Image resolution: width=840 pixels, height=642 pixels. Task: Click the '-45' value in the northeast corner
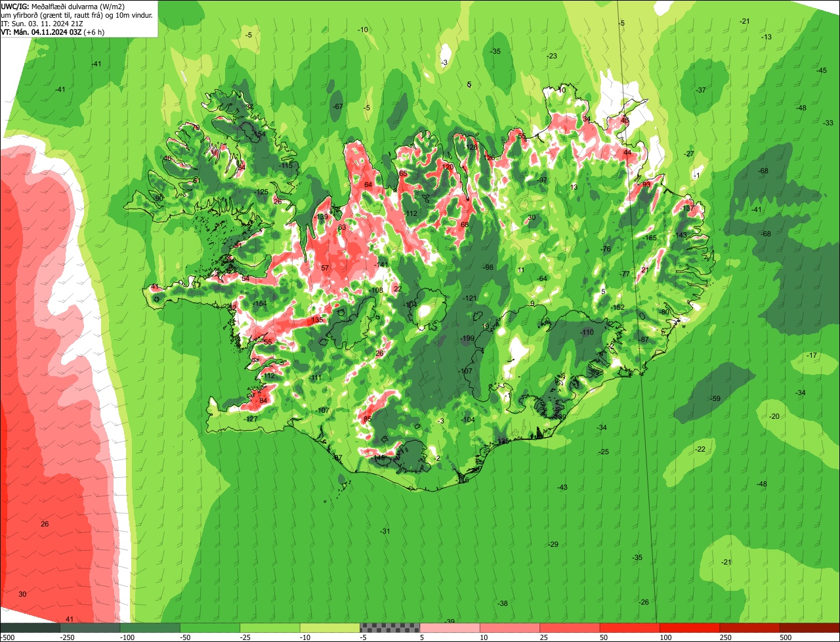[x=822, y=70]
